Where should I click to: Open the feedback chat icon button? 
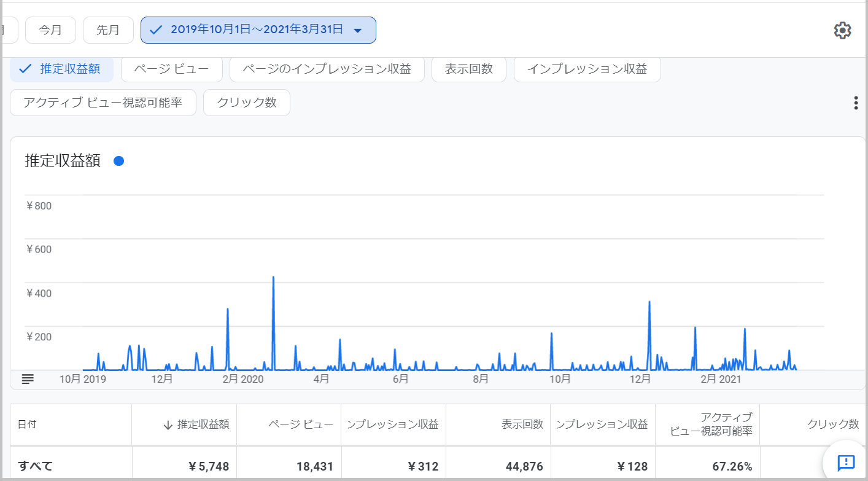[845, 462]
